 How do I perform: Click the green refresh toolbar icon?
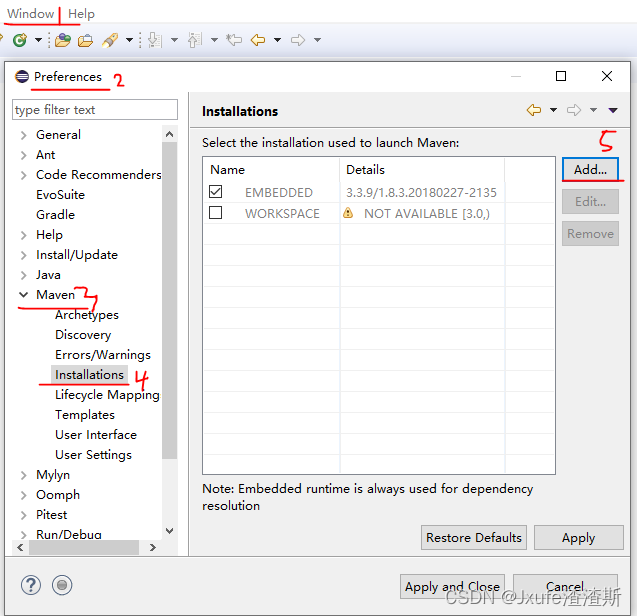20,40
